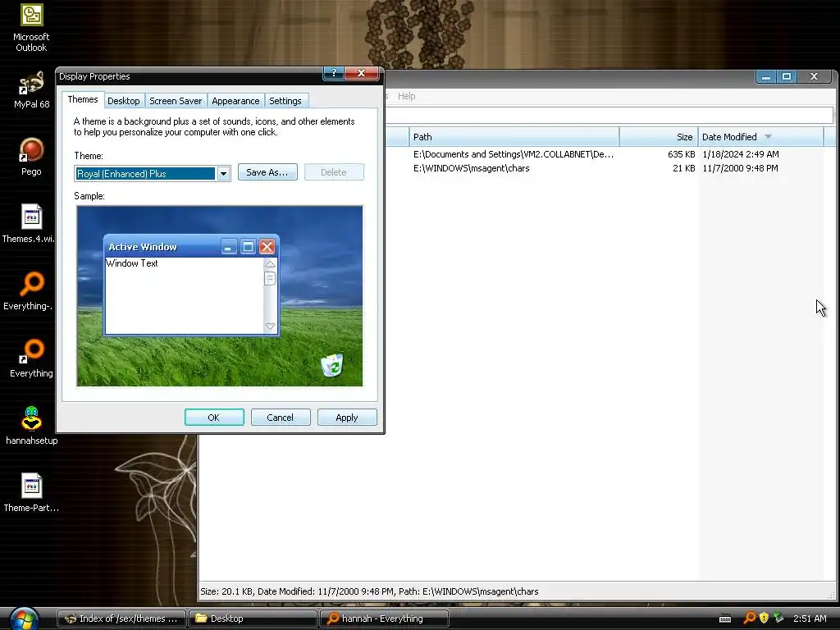Select the Pego desktop icon
Viewport: 840px width, 630px height.
31,157
